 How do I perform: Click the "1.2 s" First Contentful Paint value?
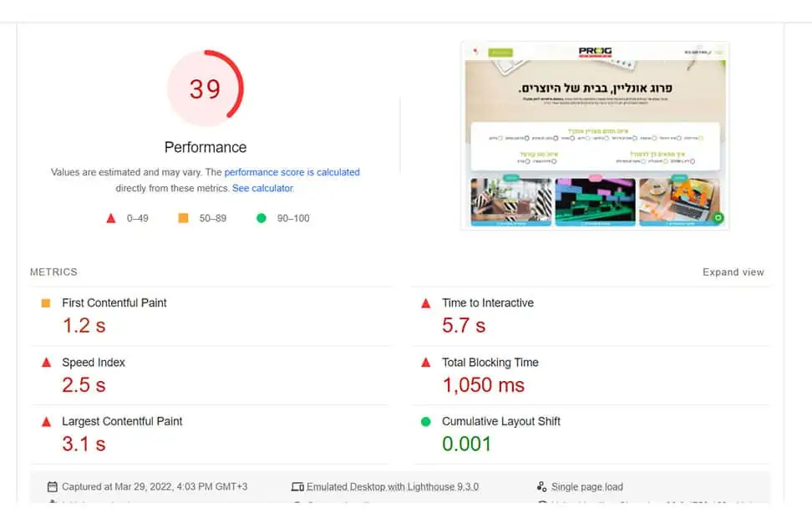tap(84, 325)
